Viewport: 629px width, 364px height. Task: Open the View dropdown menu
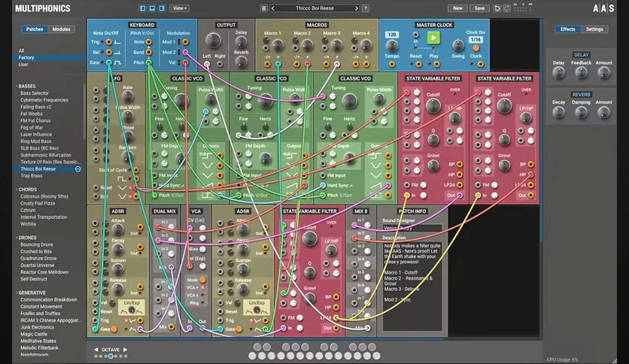tap(179, 8)
